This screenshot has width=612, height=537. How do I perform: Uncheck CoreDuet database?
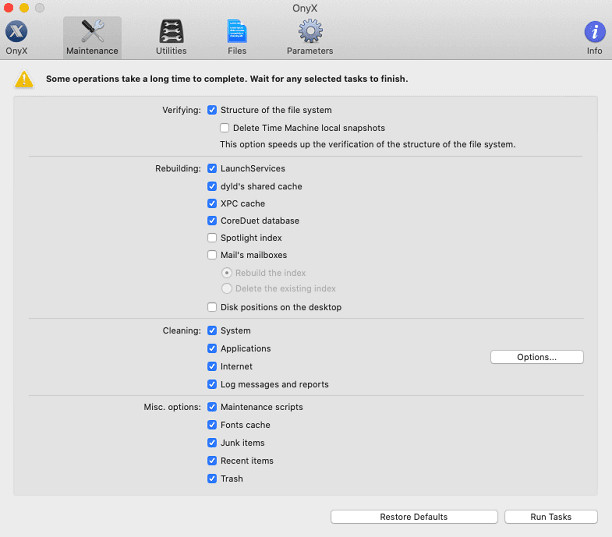[x=212, y=221]
